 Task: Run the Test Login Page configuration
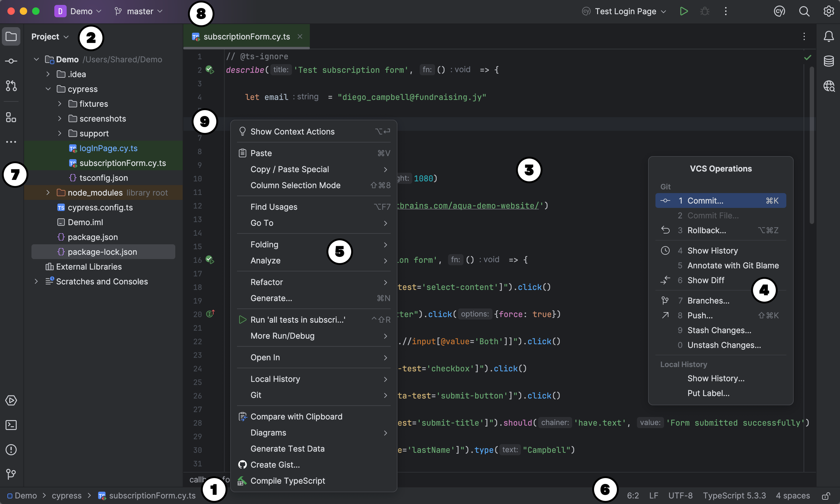click(684, 11)
